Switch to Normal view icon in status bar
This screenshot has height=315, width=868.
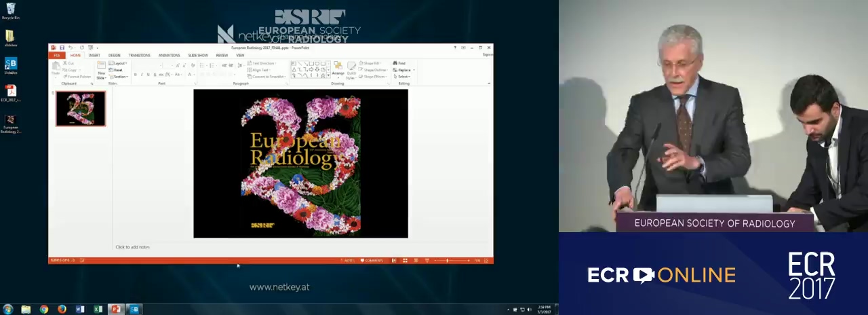[394, 261]
